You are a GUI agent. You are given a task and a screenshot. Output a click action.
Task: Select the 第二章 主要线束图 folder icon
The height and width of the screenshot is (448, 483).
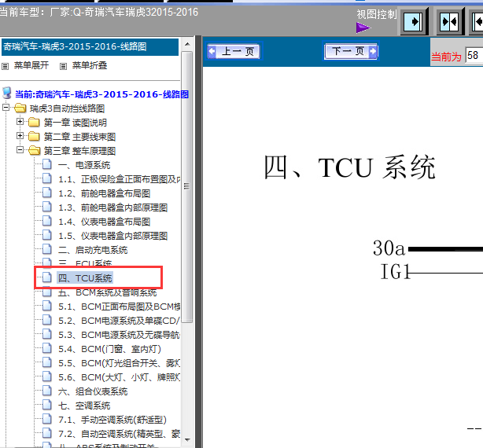point(34,136)
